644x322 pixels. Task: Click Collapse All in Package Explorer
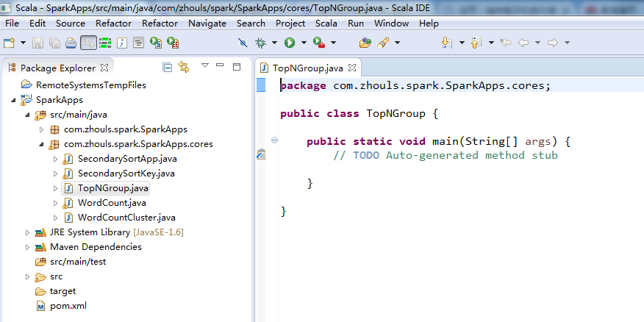[167, 68]
